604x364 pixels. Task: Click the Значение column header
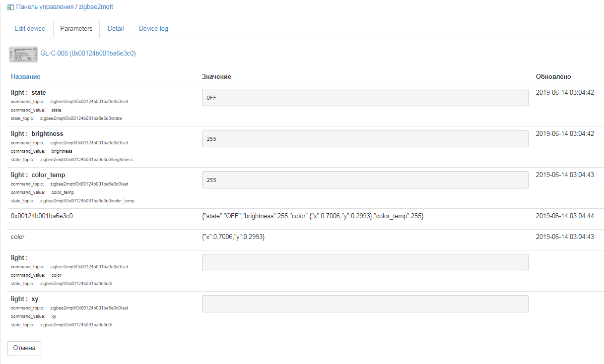point(216,77)
